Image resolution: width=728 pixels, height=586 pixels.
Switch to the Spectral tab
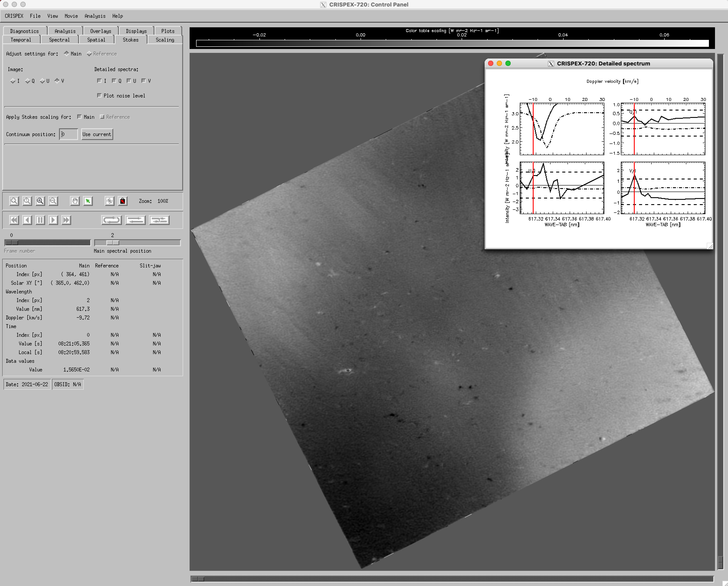tap(59, 40)
